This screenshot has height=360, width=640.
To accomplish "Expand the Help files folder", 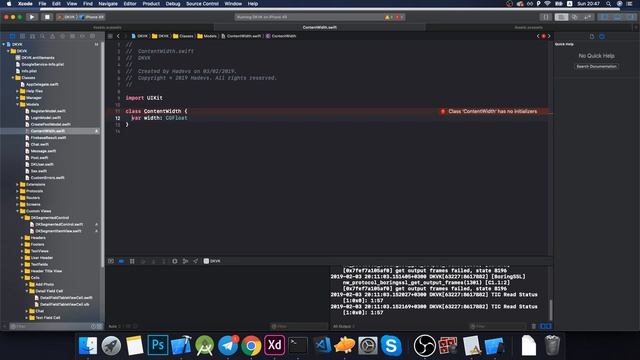I will click(18, 91).
